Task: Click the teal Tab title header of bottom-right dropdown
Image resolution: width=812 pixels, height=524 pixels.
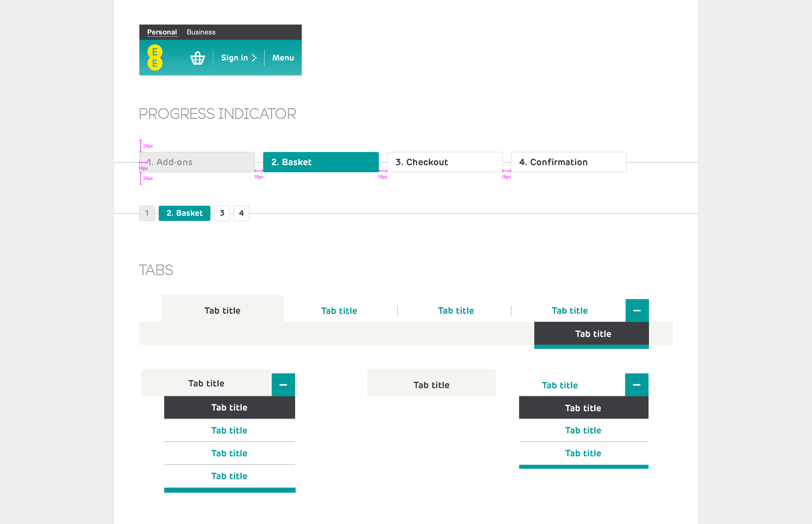Action: (560, 385)
